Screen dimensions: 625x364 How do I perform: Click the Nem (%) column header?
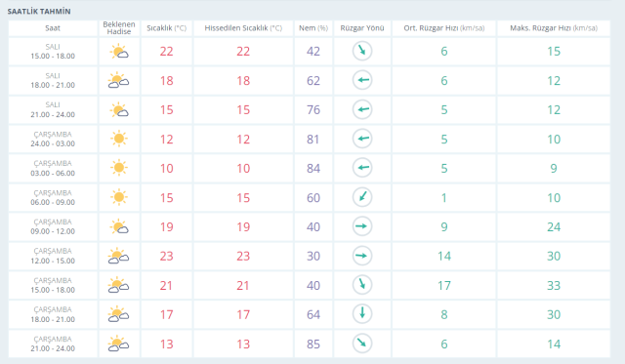[313, 28]
